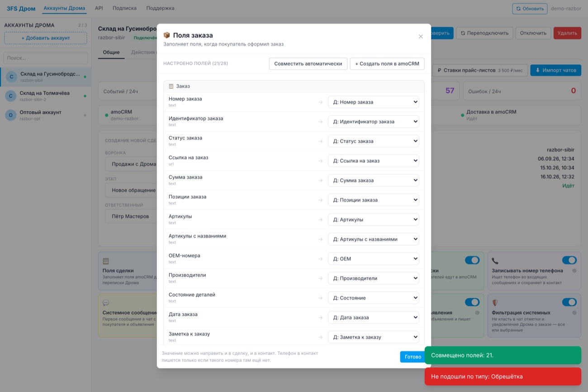Click the red Удалить button
Image resolution: width=588 pixels, height=392 pixels.
(567, 33)
